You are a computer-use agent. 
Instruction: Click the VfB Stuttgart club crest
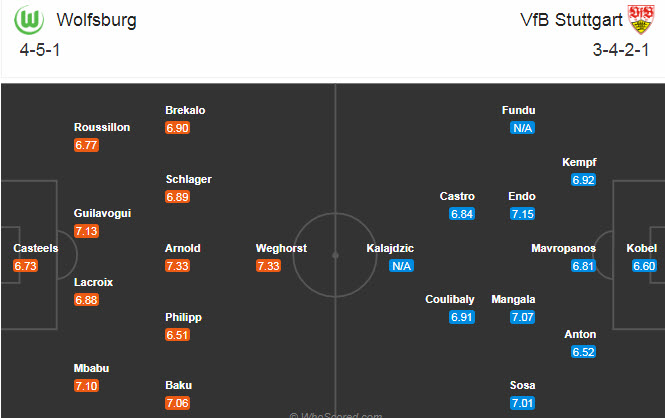(x=639, y=19)
